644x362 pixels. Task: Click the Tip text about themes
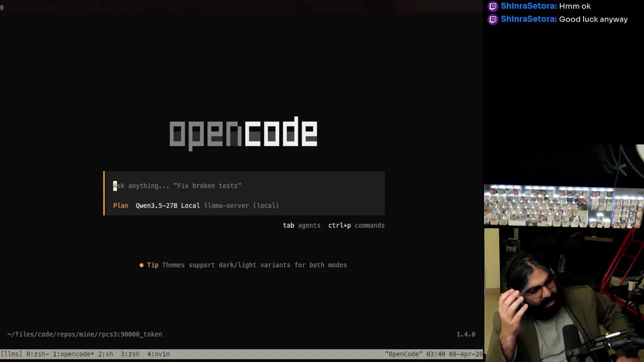coord(254,265)
